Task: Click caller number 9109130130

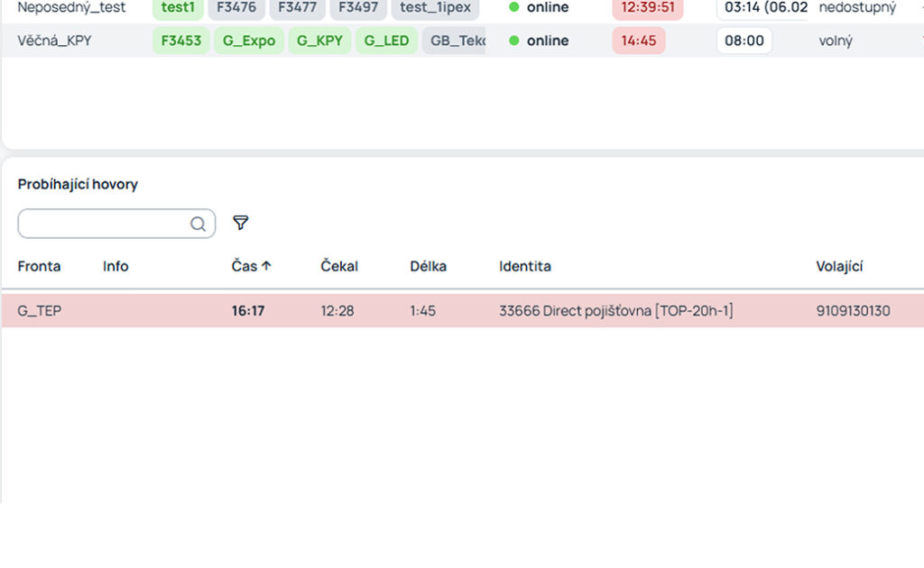Action: 853,311
